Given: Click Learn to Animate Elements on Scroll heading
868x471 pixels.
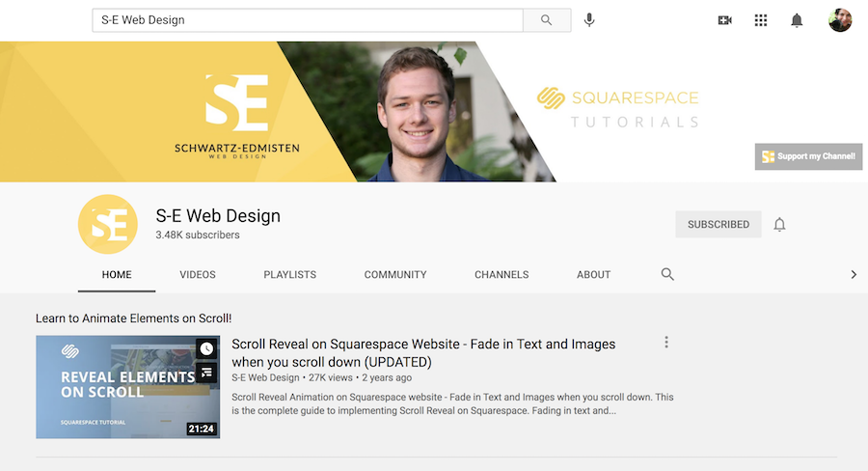Looking at the screenshot, I should point(133,319).
